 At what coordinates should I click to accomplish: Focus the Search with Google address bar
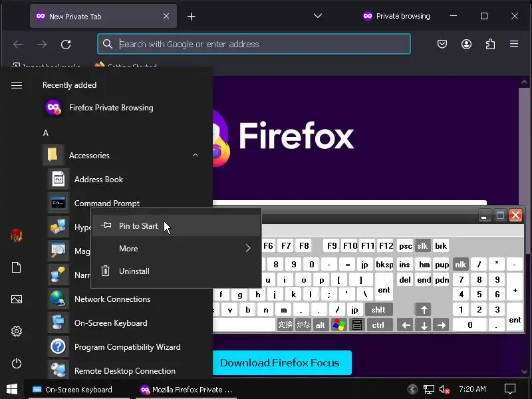[x=254, y=44]
